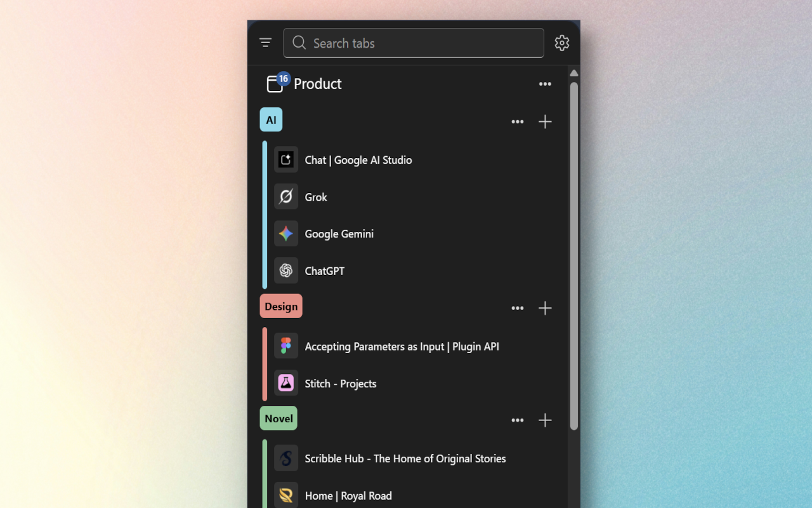Click the Google AI Studio favicon
This screenshot has height=508, width=812.
[286, 159]
